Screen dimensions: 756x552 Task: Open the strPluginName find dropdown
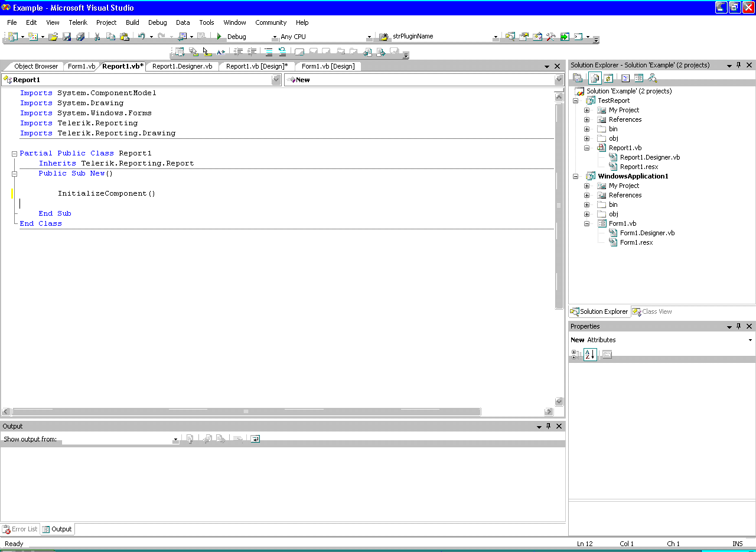point(496,37)
